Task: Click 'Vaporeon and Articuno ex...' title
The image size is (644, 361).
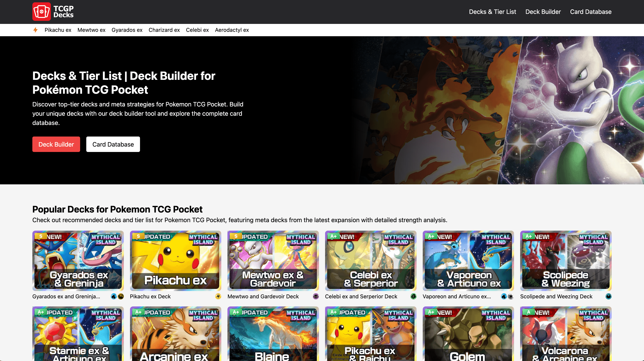Action: tap(457, 296)
